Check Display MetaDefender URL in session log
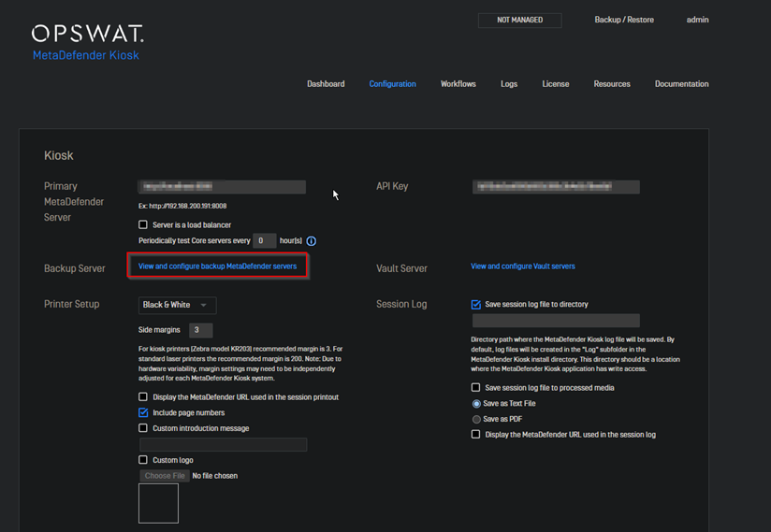Screen dimensions: 771x532 [x=475, y=434]
